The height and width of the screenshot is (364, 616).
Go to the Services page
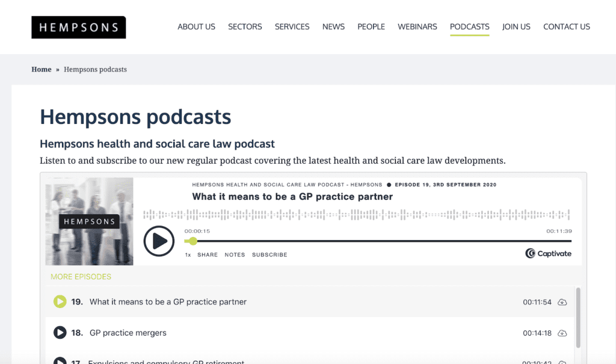[292, 26]
